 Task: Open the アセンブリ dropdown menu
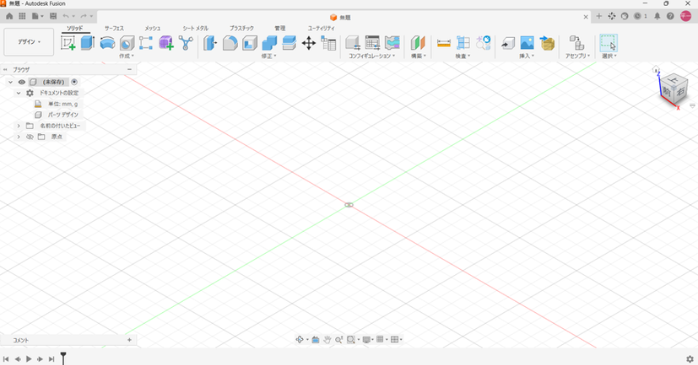tap(577, 56)
